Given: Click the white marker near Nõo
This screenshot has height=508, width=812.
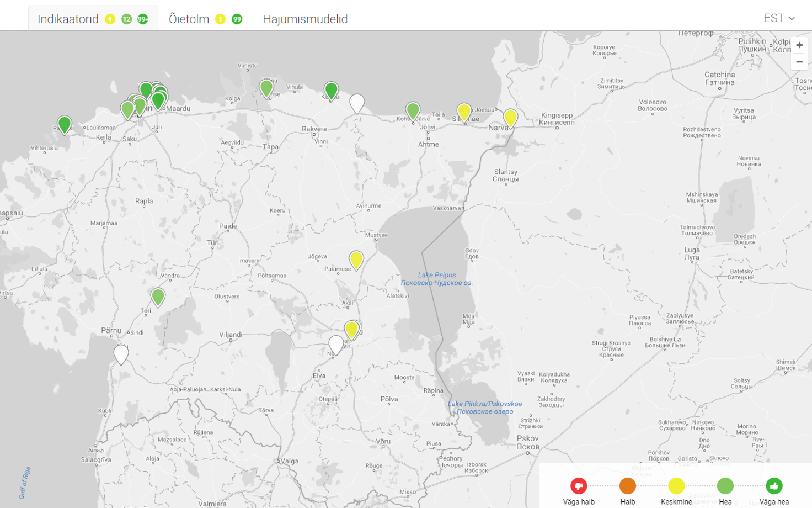Looking at the screenshot, I should pyautogui.click(x=336, y=345).
